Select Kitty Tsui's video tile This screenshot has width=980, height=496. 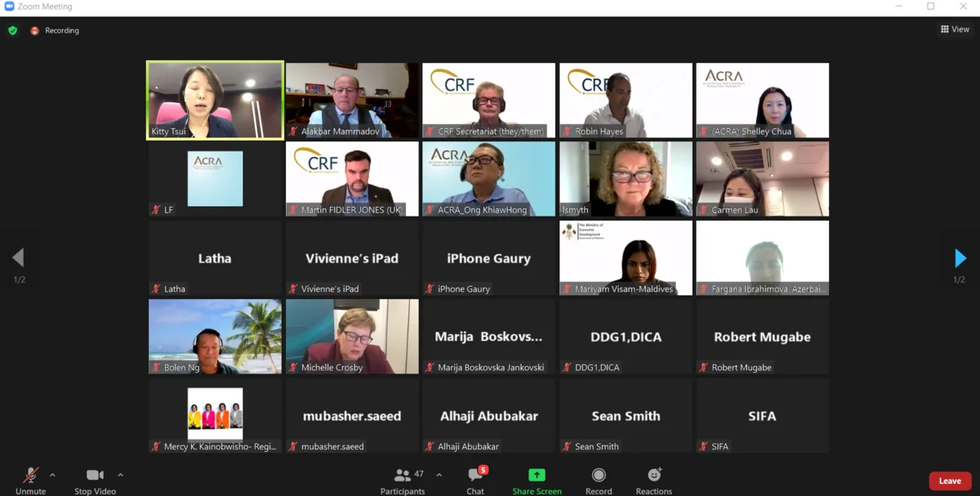(215, 101)
